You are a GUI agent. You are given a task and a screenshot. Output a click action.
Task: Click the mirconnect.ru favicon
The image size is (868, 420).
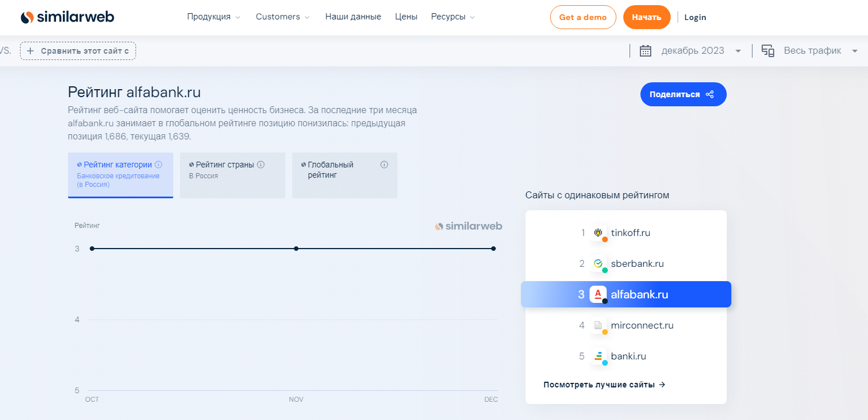click(x=598, y=326)
